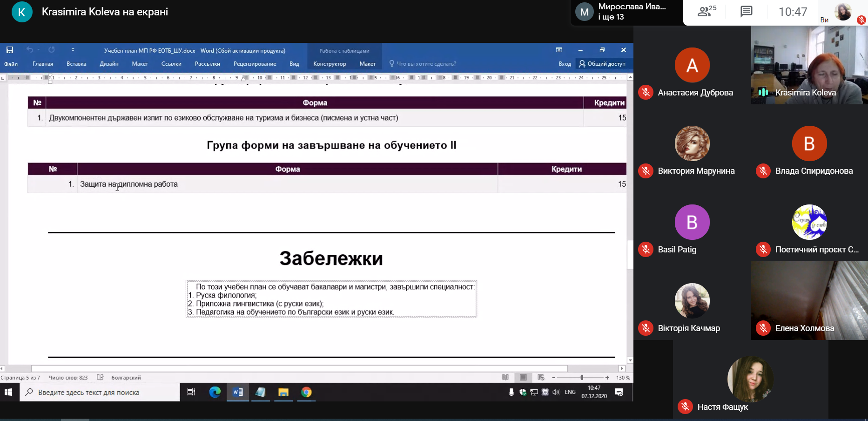Open the ENG input language switcher
The image size is (868, 421).
pyautogui.click(x=570, y=392)
